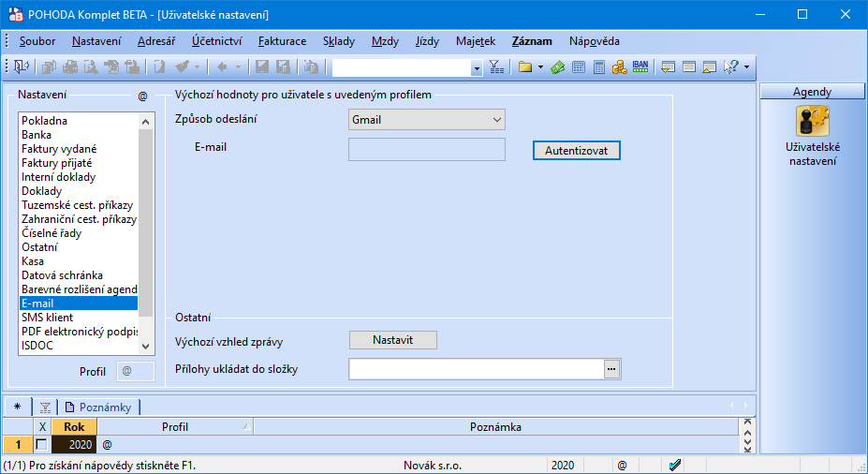The height and width of the screenshot is (474, 868).
Task: Click the middle panel layout toolbar icon
Action: click(689, 67)
